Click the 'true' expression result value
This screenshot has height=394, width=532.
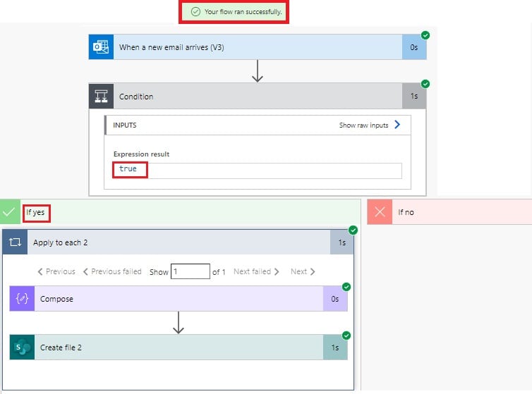click(x=128, y=168)
